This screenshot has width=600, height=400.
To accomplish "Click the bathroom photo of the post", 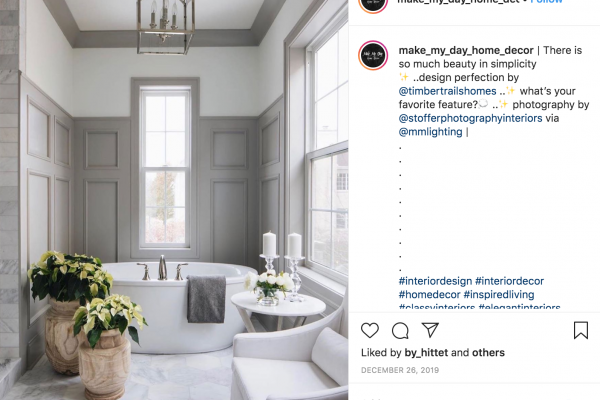I will pos(174,200).
